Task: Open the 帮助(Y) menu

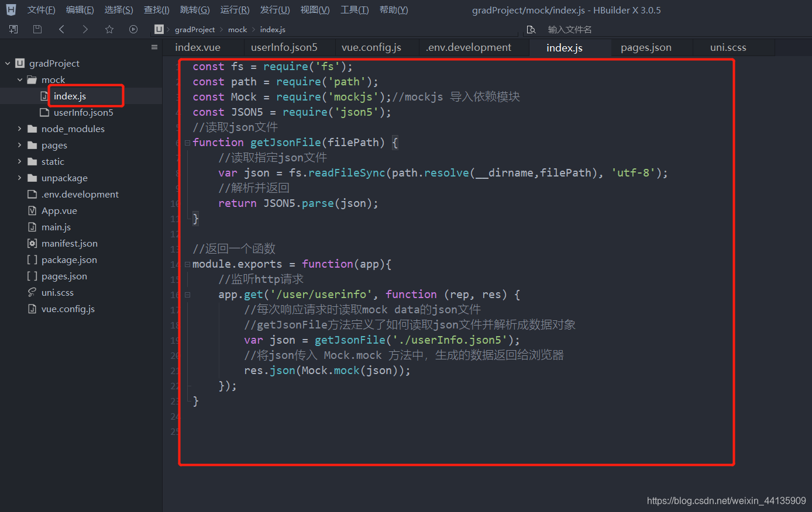Action: (x=394, y=10)
